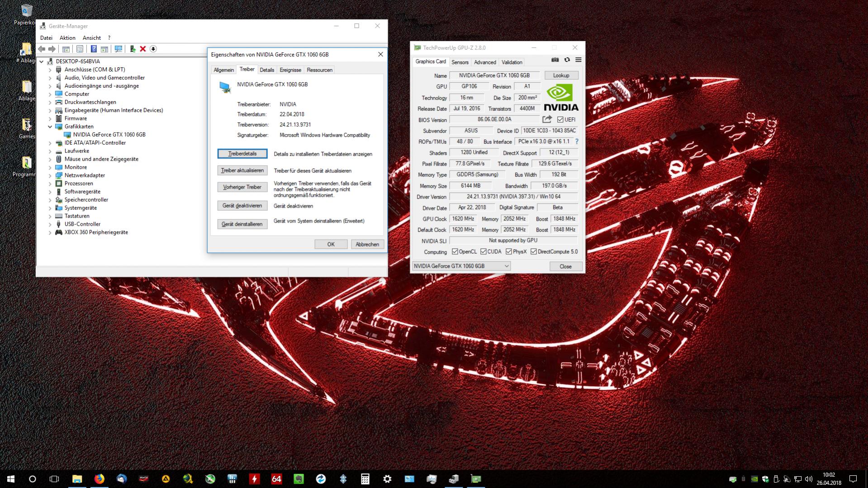Switch to the Allgemein tab
Screen dimensions: 868x488
pyautogui.click(x=224, y=70)
